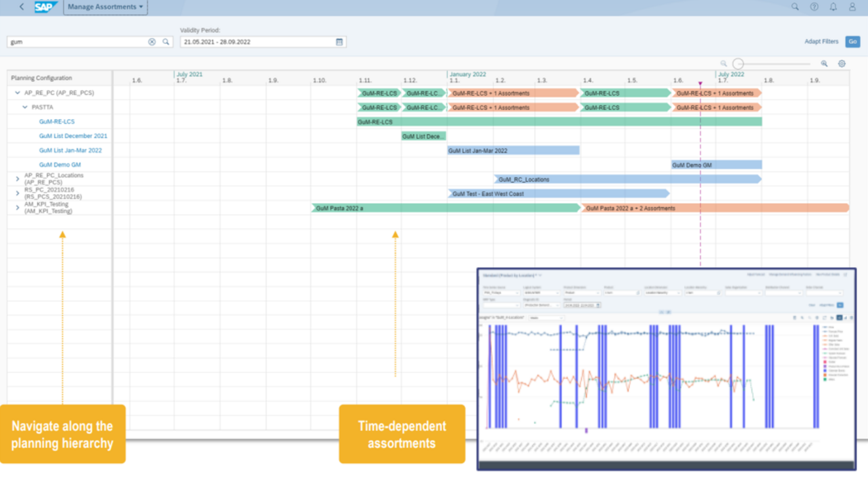Click the zoom-to-fit magnifier above the chart
The width and height of the screenshot is (868, 490).
click(x=825, y=63)
